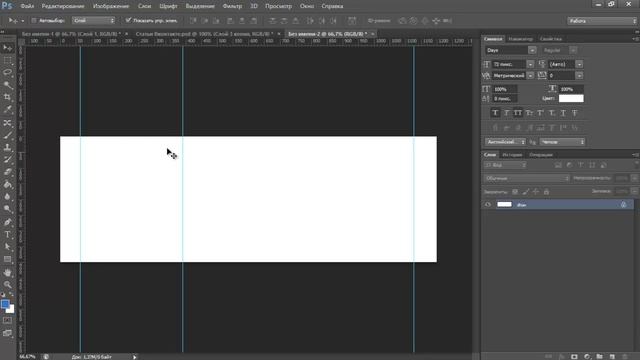640x360 pixels.
Task: Select the Quick Selection tool
Action: (7, 85)
